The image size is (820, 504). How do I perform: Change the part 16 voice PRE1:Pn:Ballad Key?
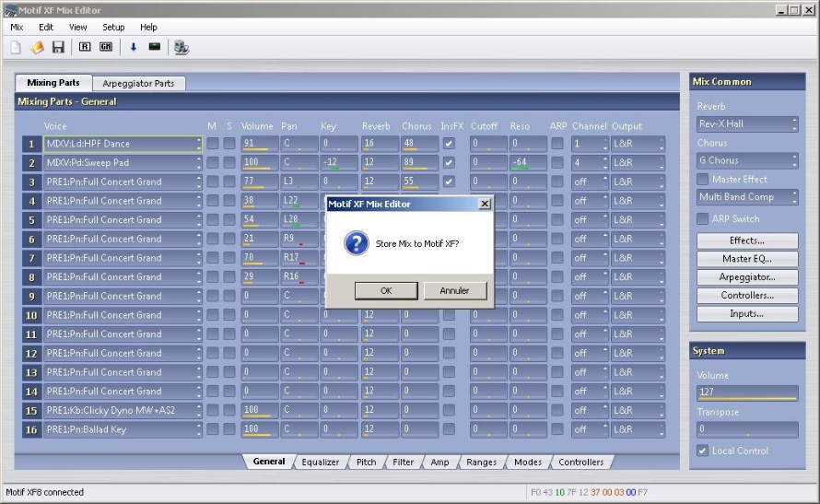123,429
